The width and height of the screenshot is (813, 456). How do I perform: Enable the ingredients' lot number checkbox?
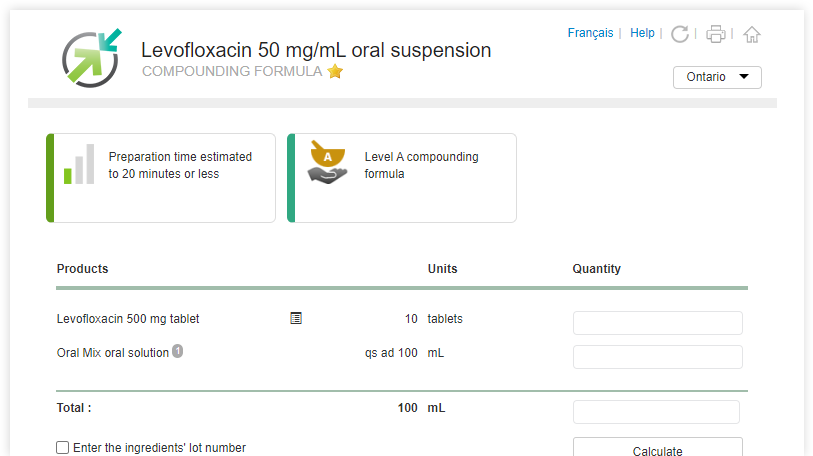coord(63,448)
